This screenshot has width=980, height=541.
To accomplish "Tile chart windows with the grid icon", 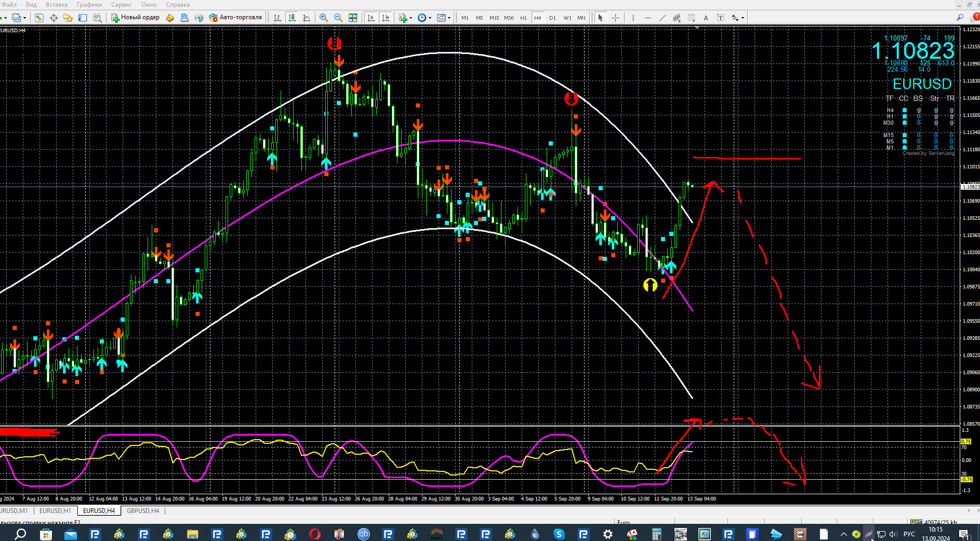I will pyautogui.click(x=353, y=18).
